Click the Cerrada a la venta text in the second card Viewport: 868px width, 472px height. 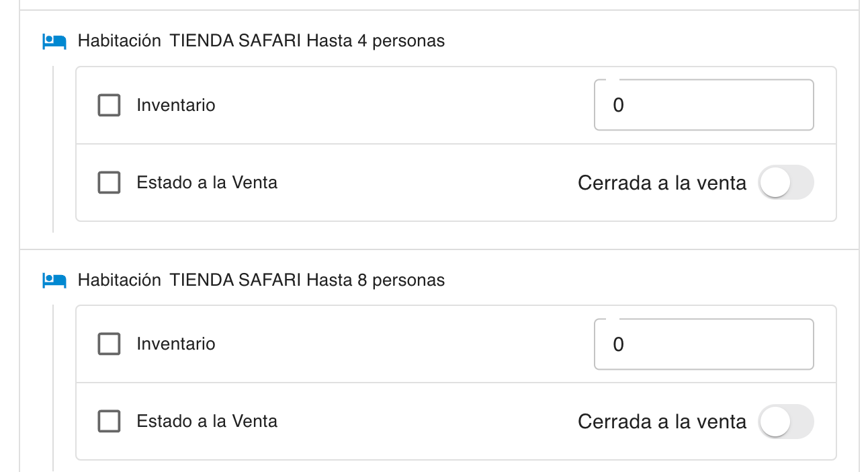662,422
